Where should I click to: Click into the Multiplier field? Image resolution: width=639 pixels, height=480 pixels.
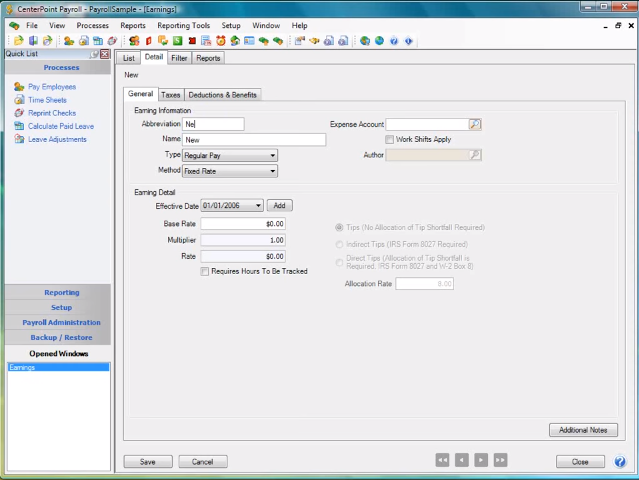[x=243, y=240]
